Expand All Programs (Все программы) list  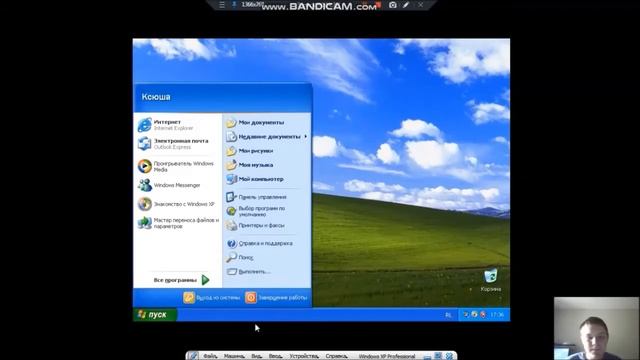click(x=181, y=280)
